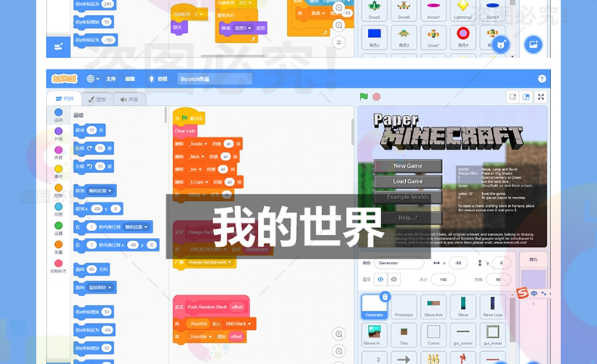This screenshot has height=364, width=597.
Task: Edit the sprite name field Generator
Action: point(399,263)
